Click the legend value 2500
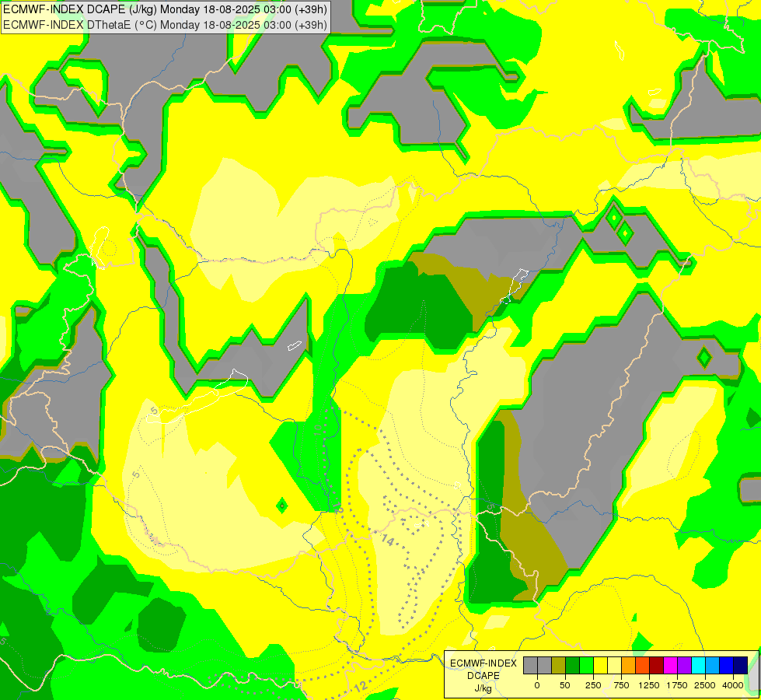The height and width of the screenshot is (700, 761). tap(705, 685)
